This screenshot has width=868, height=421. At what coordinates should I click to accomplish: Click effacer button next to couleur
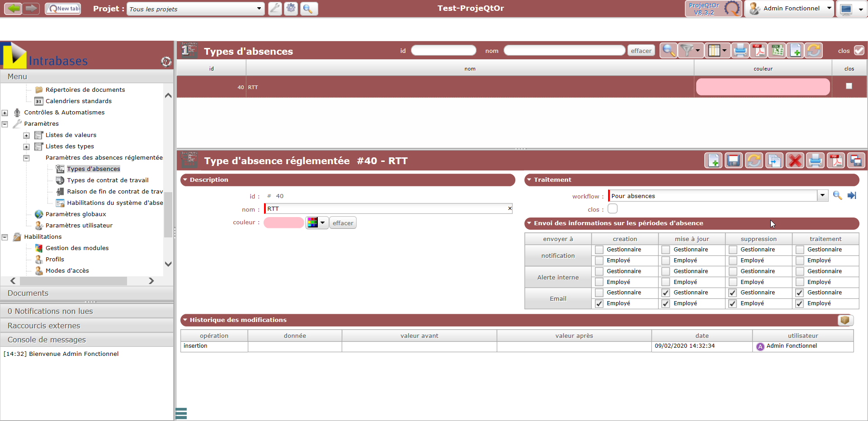[343, 223]
